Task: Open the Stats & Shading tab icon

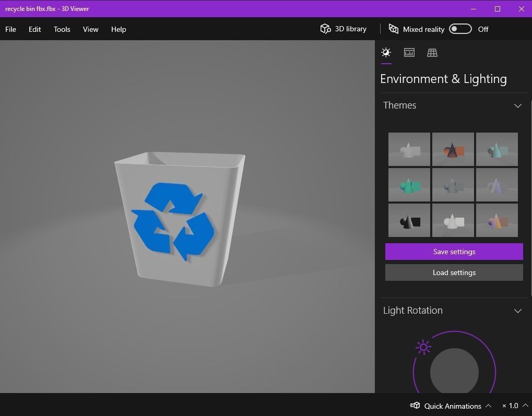Action: pos(409,53)
